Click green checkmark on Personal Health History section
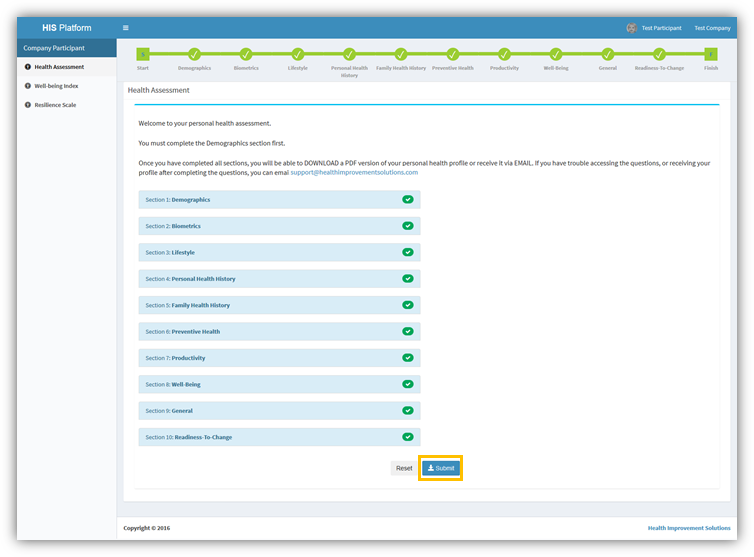754x557 pixels. pos(408,279)
